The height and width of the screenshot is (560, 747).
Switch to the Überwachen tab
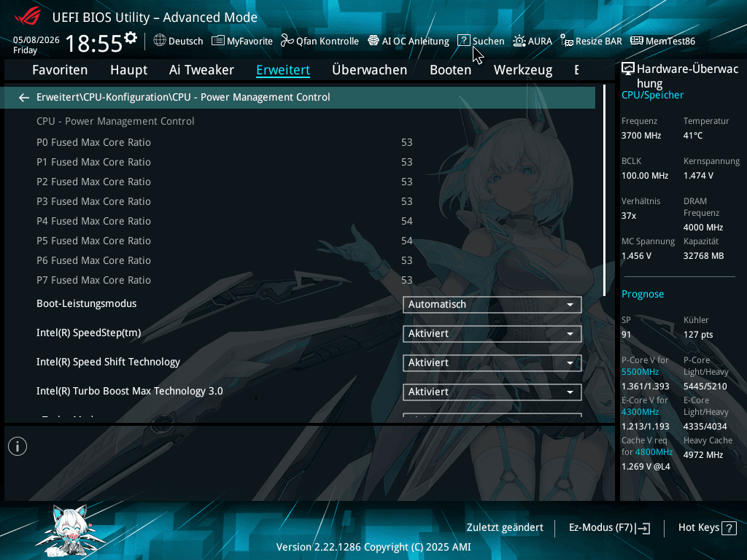(369, 70)
